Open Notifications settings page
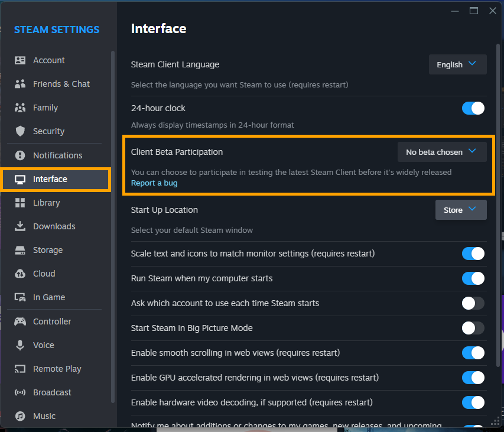Image resolution: width=504 pixels, height=432 pixels. coord(56,155)
